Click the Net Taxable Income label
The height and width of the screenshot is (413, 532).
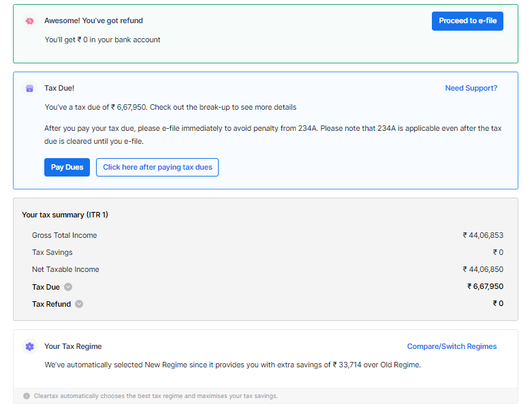[65, 269]
